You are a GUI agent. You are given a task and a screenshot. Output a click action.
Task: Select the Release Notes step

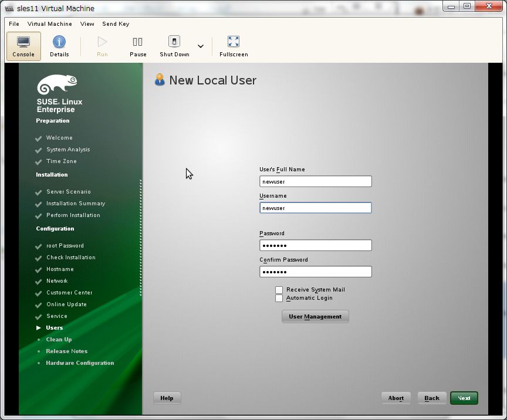(x=67, y=351)
